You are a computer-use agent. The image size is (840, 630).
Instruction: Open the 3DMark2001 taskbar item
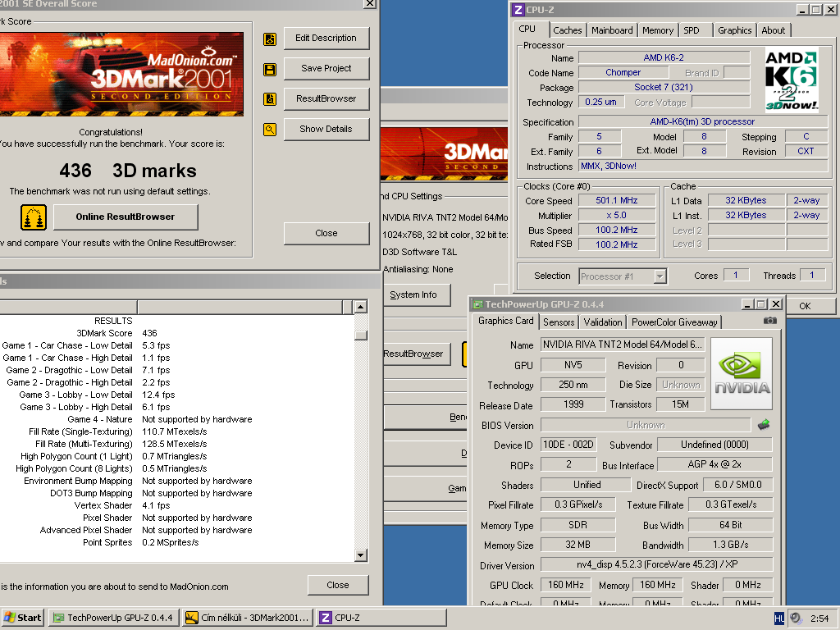[248, 618]
